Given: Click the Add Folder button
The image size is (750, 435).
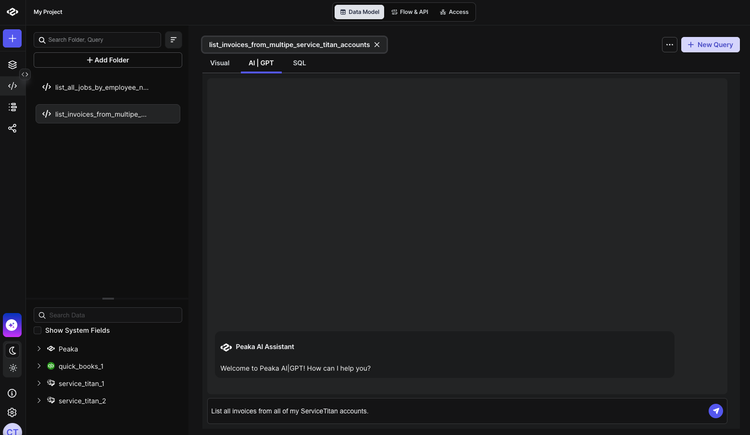Looking at the screenshot, I should click(108, 60).
